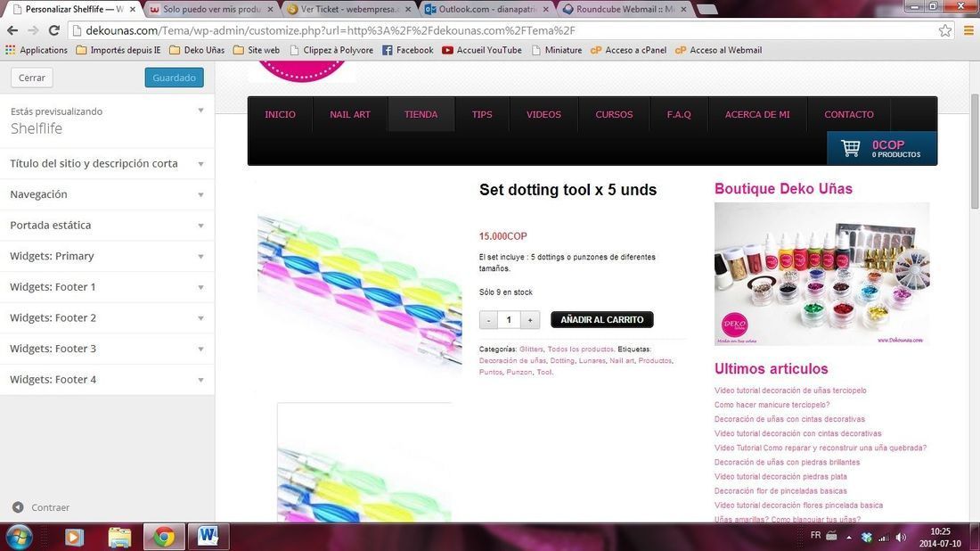Click the Guardado button
Viewport: 980px width, 551px height.
point(175,78)
